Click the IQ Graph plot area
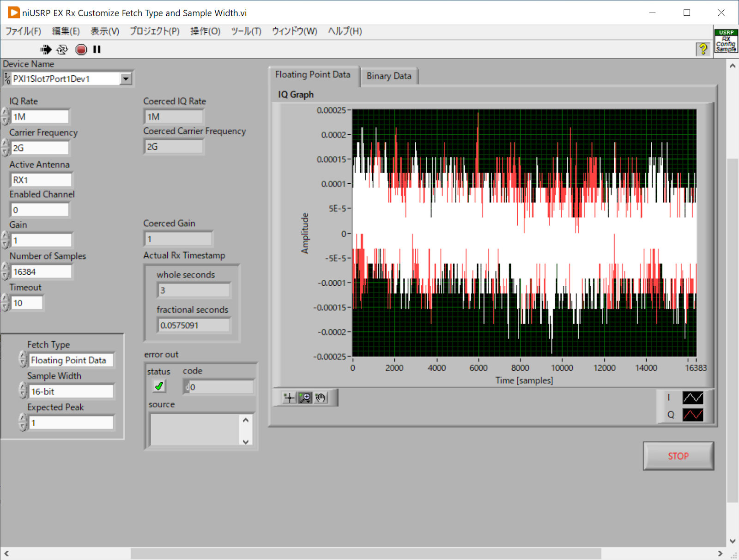This screenshot has height=560, width=739. point(524,233)
